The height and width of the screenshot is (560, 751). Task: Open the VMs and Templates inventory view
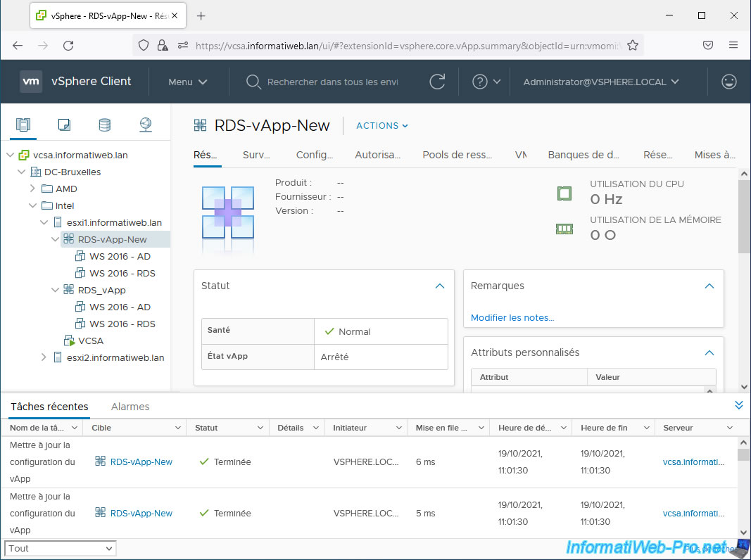[64, 125]
